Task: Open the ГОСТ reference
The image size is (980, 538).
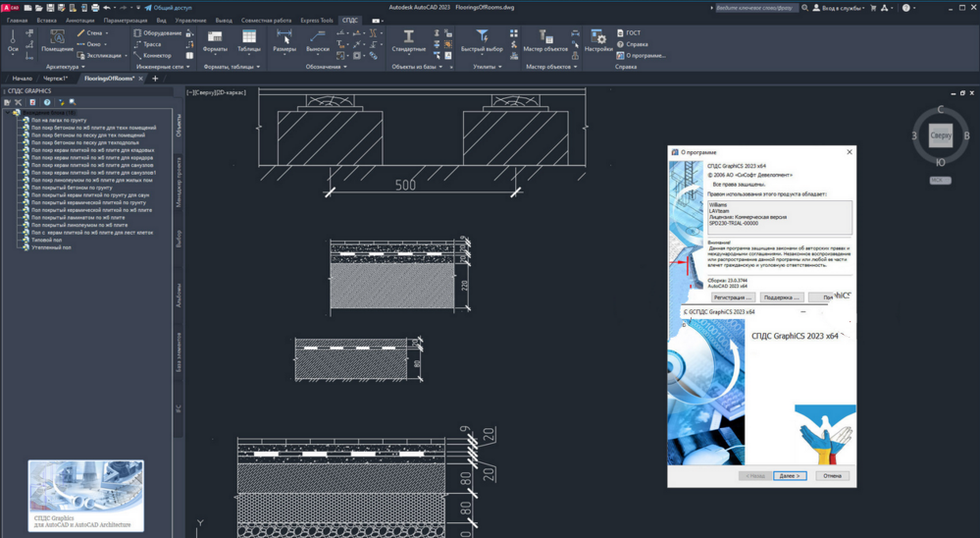Action: (629, 32)
